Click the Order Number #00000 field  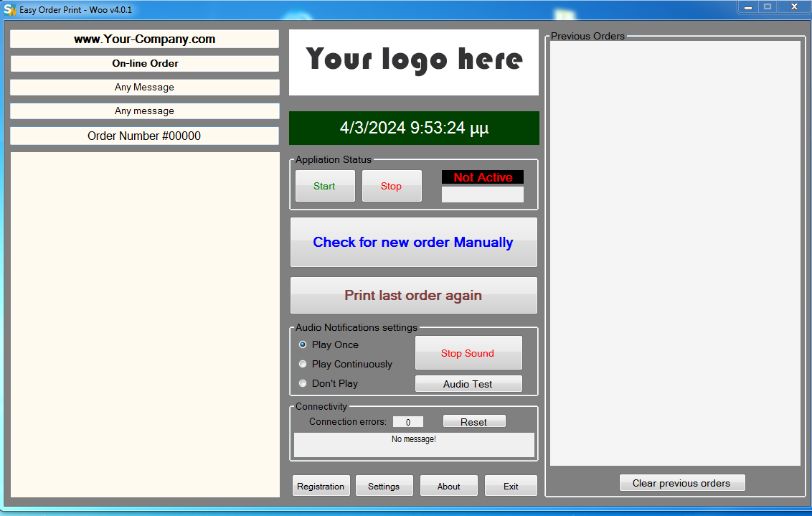pyautogui.click(x=144, y=136)
